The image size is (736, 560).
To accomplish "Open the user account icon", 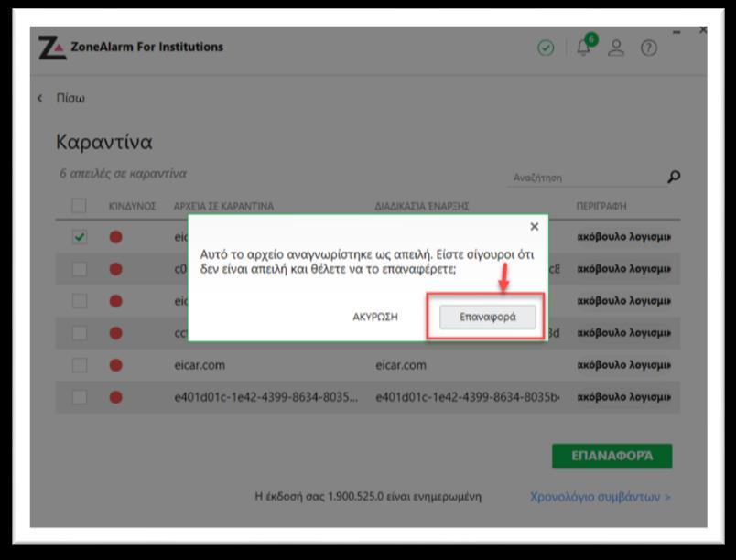I will 616,48.
